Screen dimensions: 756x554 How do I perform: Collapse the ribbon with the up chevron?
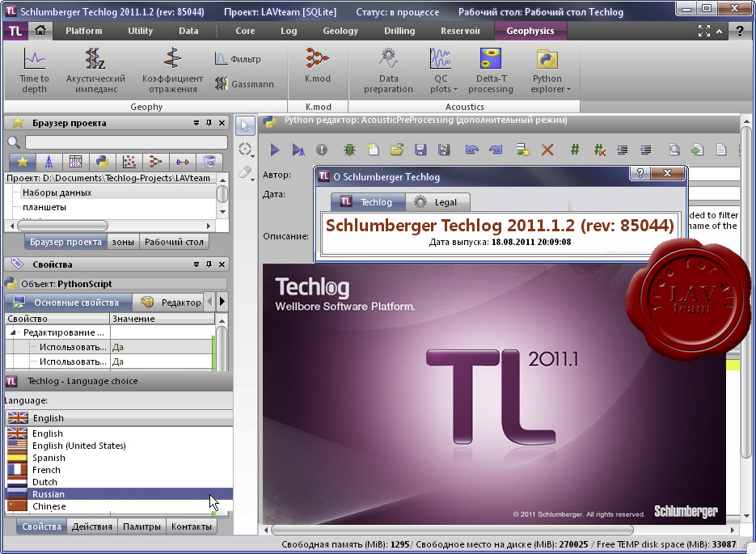click(x=720, y=31)
